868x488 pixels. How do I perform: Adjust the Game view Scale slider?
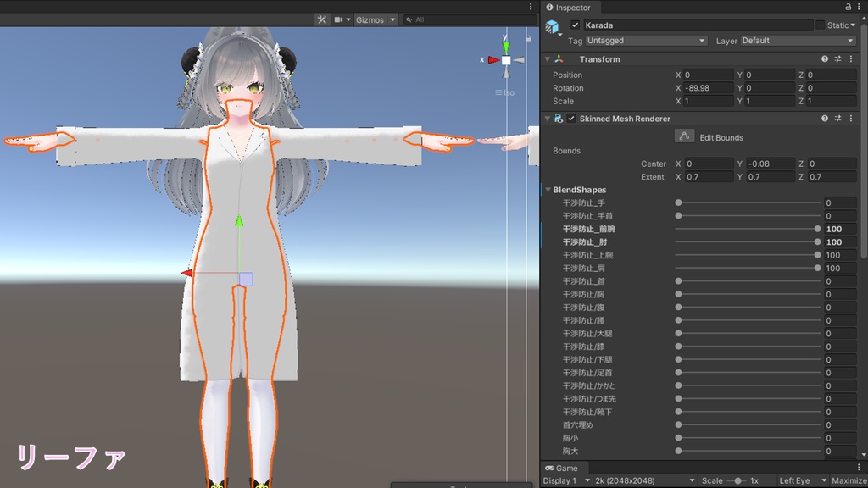pyautogui.click(x=737, y=481)
